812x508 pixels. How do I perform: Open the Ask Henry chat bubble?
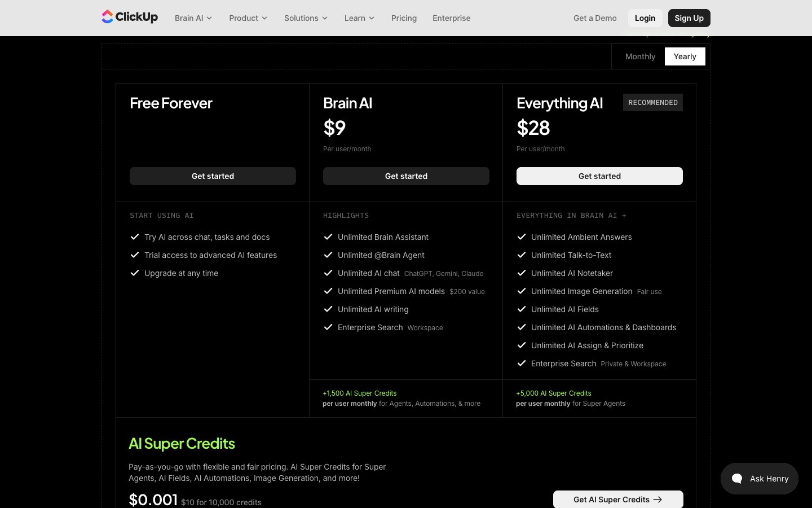click(759, 479)
